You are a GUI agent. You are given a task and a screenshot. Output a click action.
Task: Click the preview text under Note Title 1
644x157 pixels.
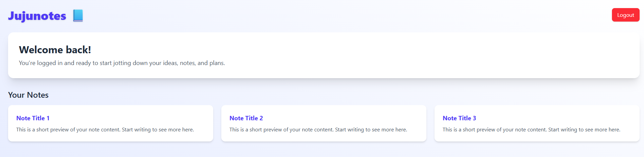105,130
